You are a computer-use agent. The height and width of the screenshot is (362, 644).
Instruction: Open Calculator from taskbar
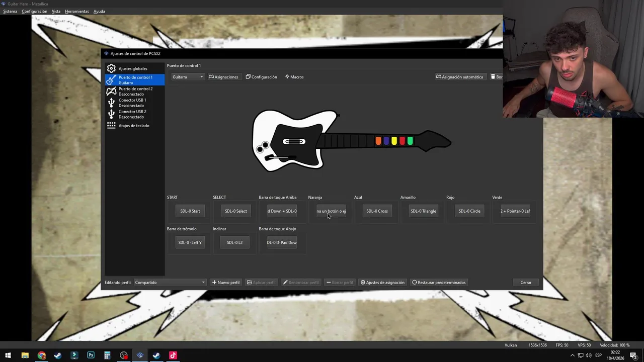[107, 355]
